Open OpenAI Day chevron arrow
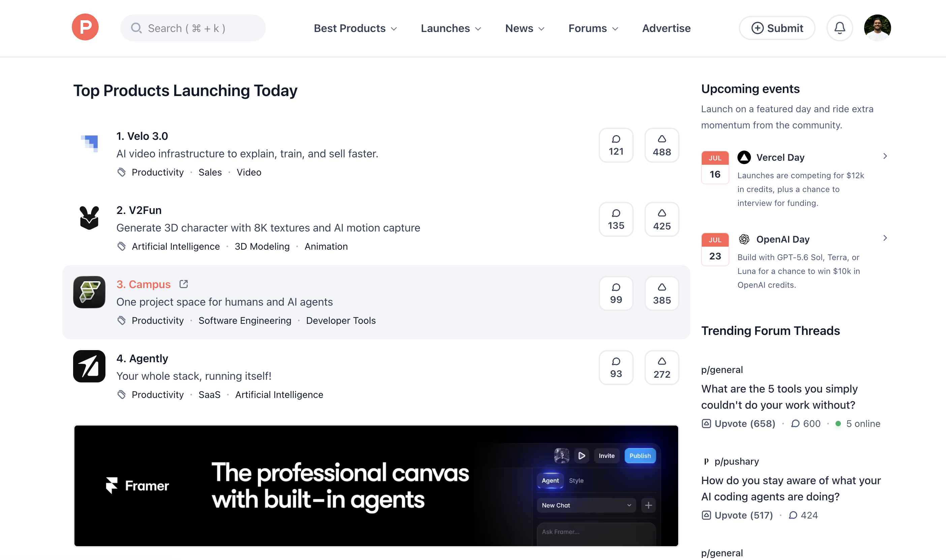The height and width of the screenshot is (560, 946). (x=885, y=238)
